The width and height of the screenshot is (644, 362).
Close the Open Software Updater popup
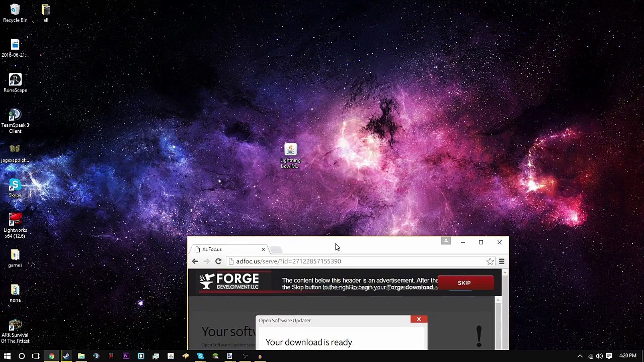click(419, 319)
